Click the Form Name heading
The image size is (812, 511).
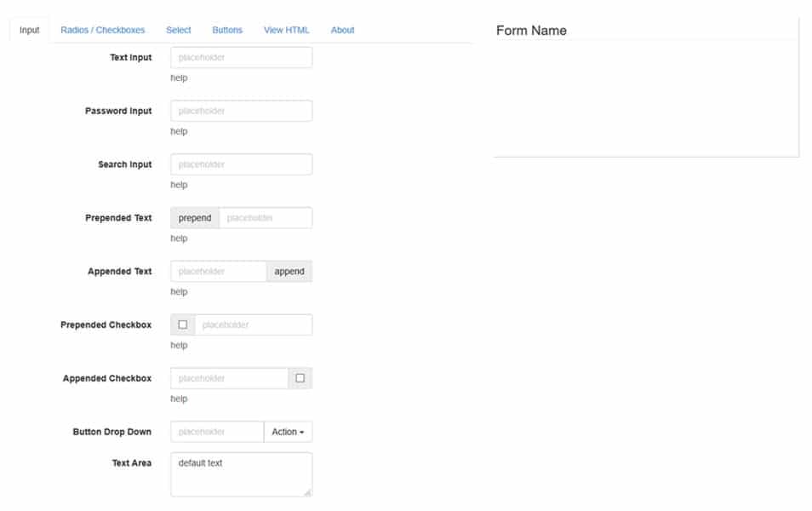click(532, 30)
